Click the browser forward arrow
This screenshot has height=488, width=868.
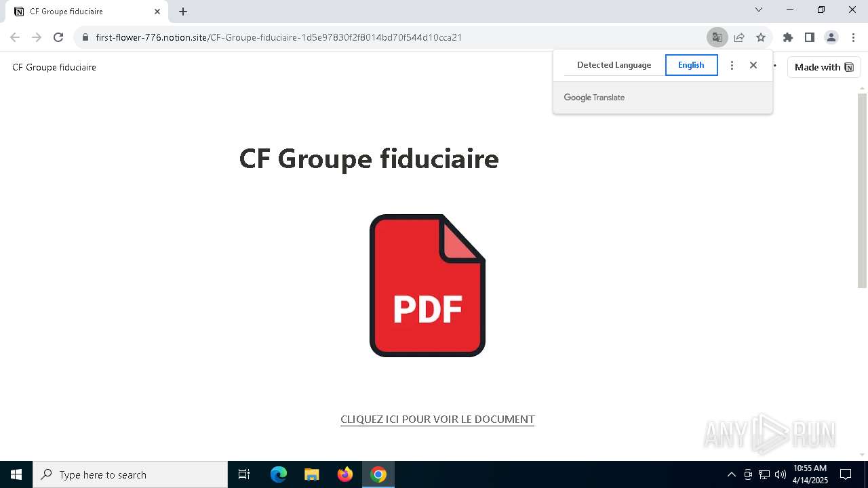tap(37, 37)
